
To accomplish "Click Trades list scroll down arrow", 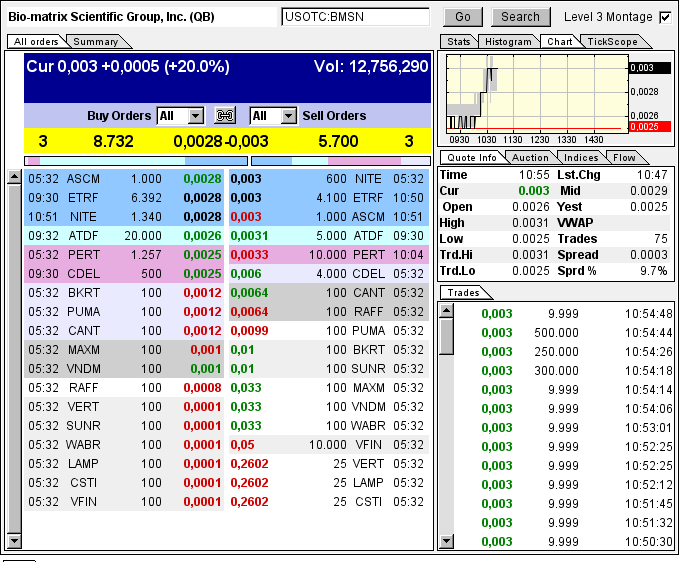I will point(446,541).
